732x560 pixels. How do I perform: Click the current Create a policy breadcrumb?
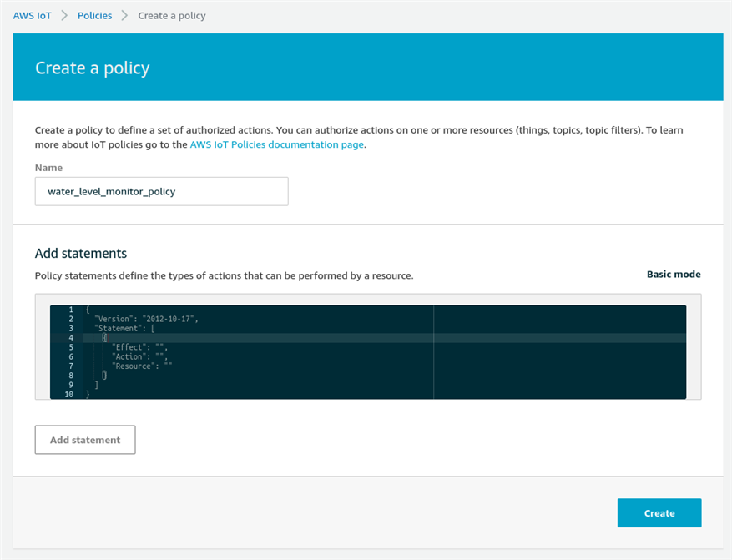tap(172, 15)
